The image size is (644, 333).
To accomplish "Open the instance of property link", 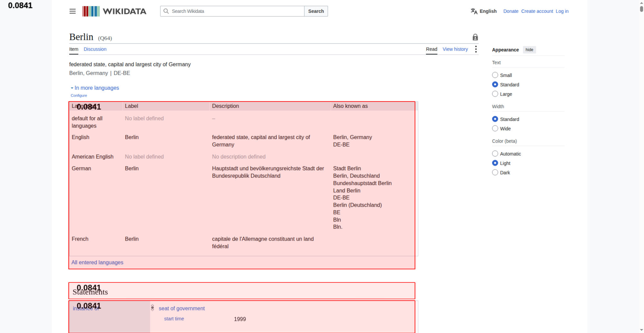I will [86, 309].
